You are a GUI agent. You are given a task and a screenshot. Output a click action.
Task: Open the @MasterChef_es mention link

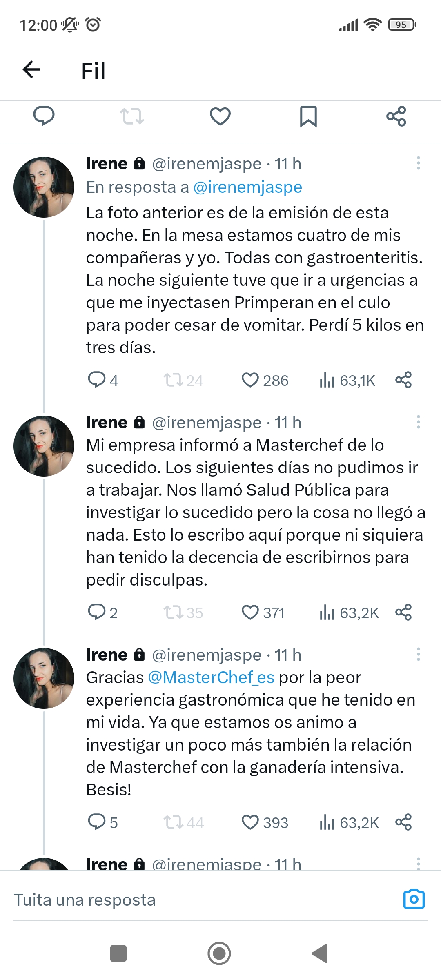(x=211, y=677)
